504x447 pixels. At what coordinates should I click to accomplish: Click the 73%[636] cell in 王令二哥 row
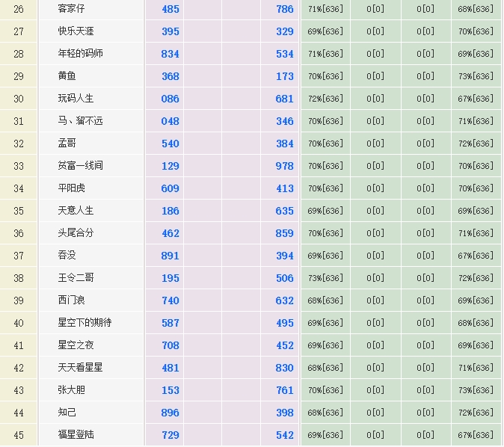(325, 278)
